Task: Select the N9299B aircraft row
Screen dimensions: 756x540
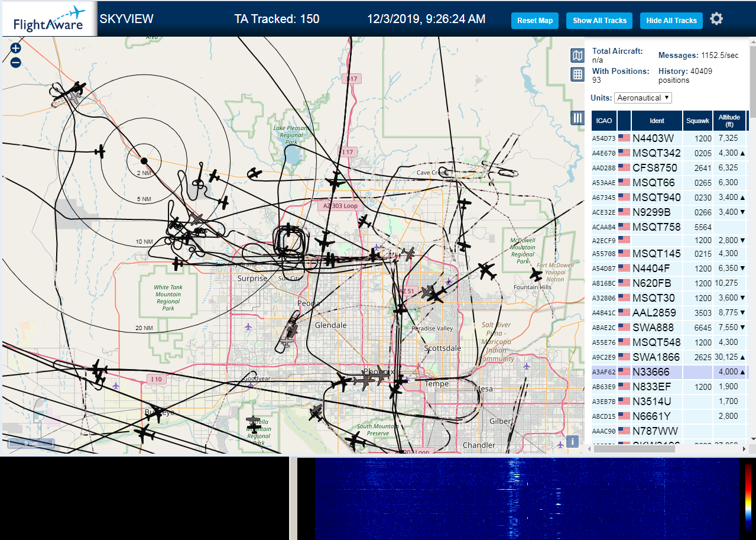Action: point(670,212)
